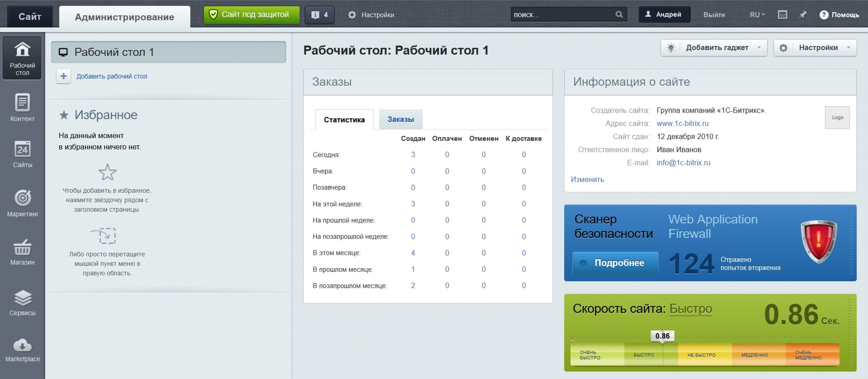Screen dimensions: 868x379
Task: Click the search input field
Action: 562,15
